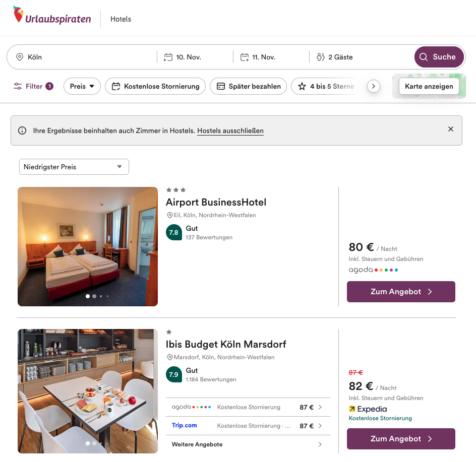Open the Preis dropdown filter
Image resolution: width=476 pixels, height=462 pixels.
82,86
